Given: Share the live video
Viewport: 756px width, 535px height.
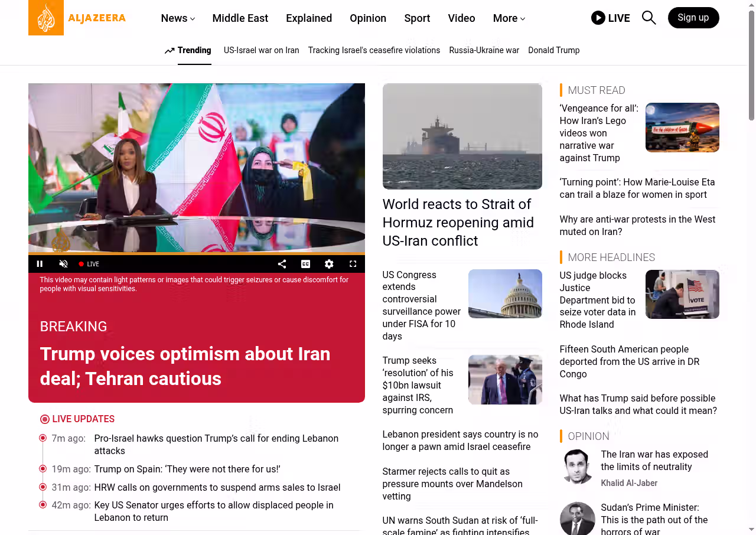Looking at the screenshot, I should point(282,264).
